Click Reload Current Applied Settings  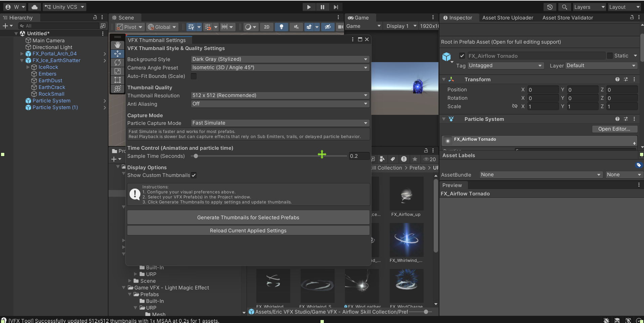tap(248, 231)
